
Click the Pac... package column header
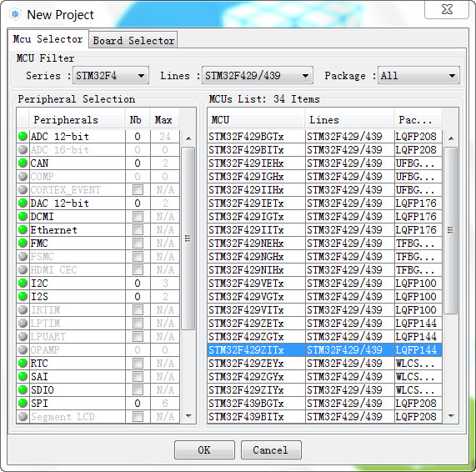(418, 120)
